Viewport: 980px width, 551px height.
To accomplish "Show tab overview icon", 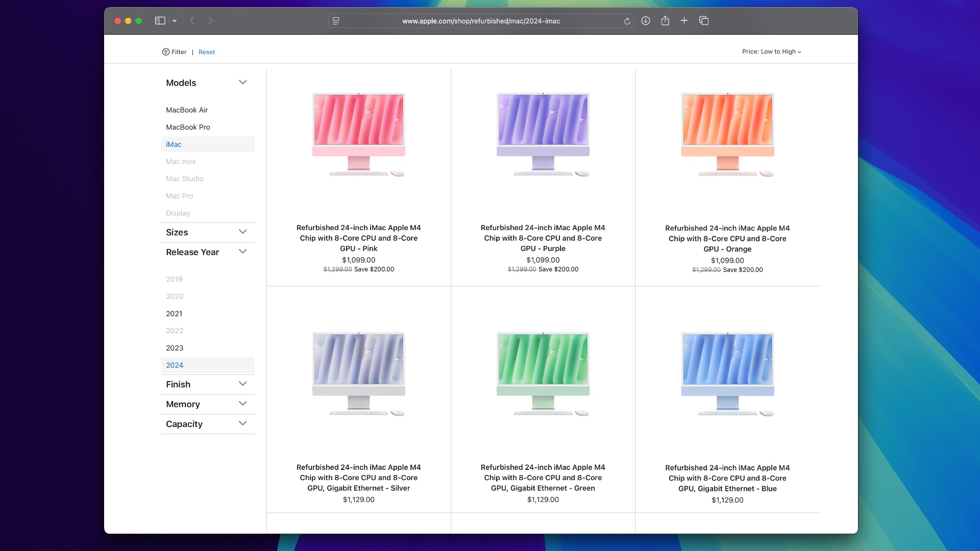I will [704, 21].
